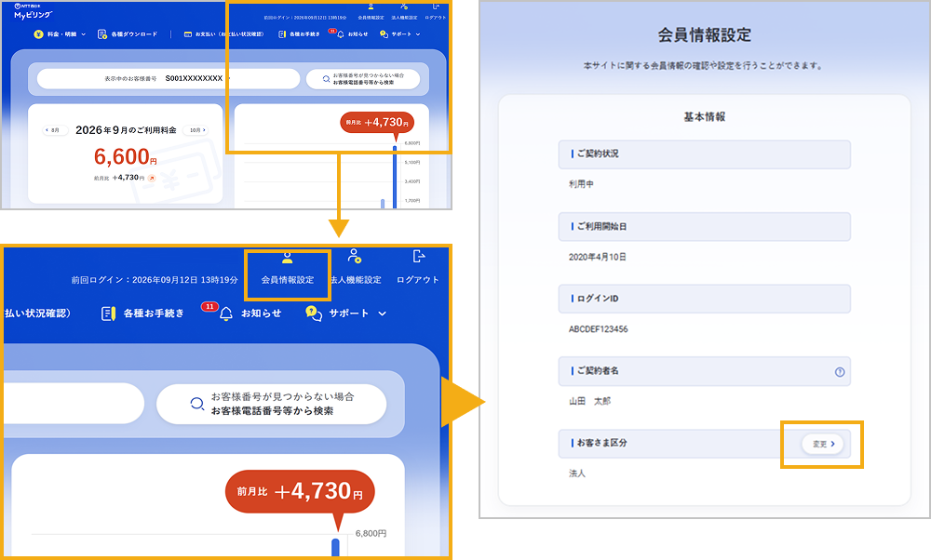Expand the small サポート chevron in overview screenshot
The image size is (931, 560).
coord(418,34)
